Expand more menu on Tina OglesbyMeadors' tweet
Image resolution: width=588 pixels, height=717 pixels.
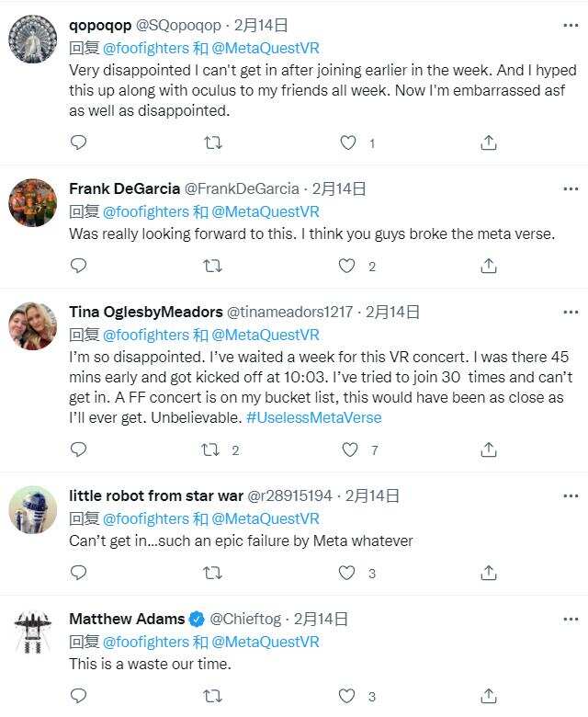point(571,312)
